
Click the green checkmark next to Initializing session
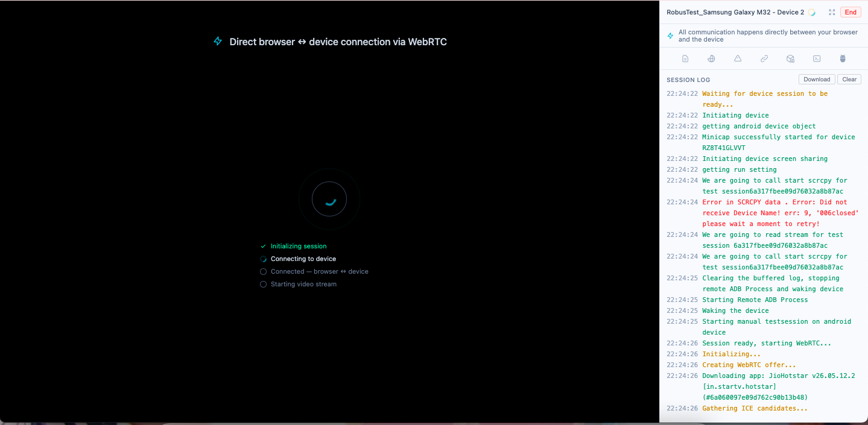263,246
